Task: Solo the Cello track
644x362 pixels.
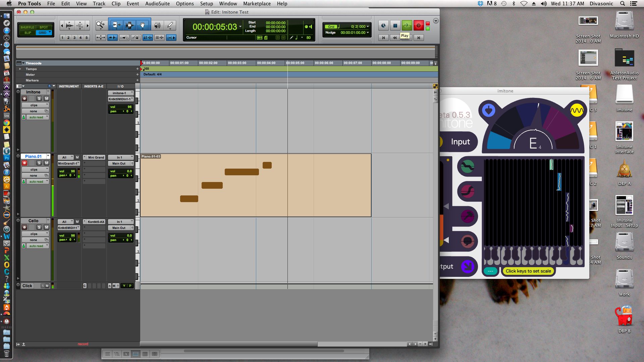Action: [x=39, y=227]
